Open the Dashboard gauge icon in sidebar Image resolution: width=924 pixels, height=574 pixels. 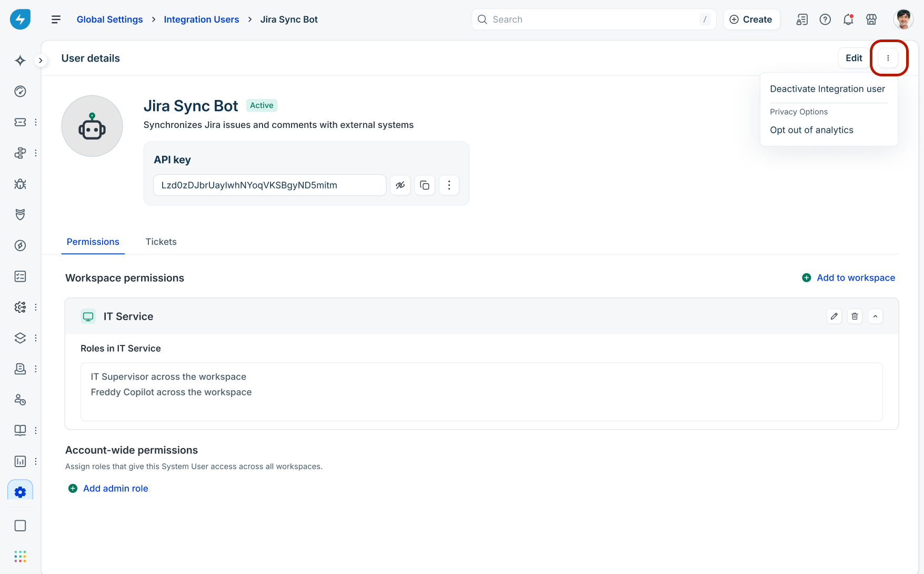(20, 92)
